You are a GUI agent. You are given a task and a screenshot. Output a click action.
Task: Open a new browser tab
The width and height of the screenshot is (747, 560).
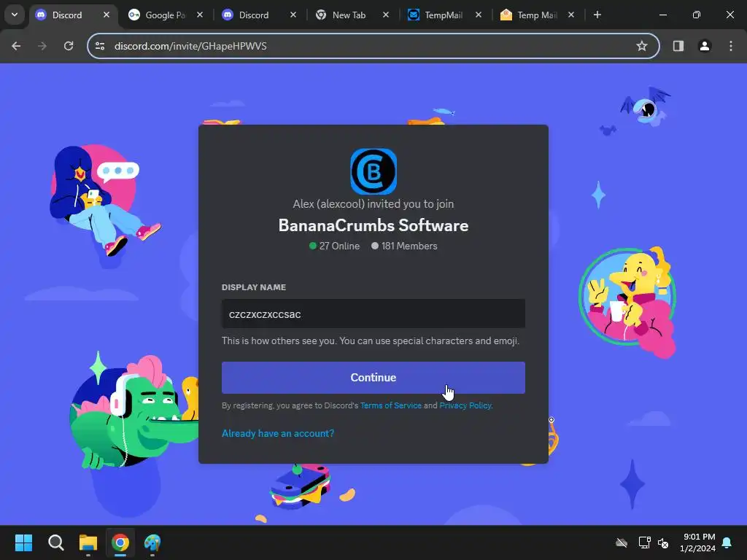(x=597, y=15)
